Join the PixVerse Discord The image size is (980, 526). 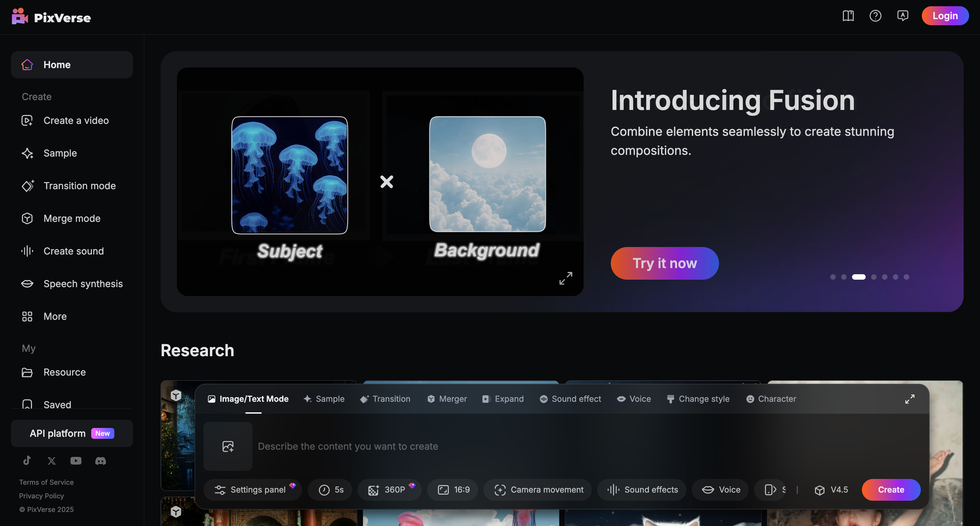click(x=100, y=461)
